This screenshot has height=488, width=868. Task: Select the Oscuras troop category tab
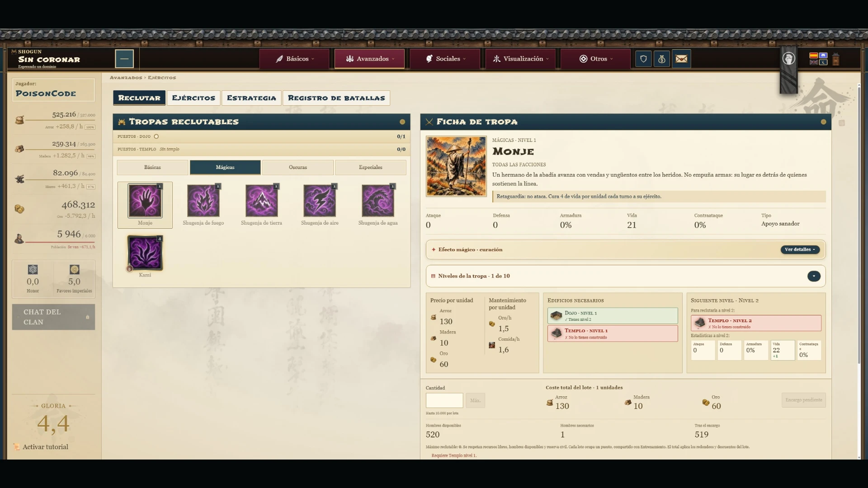pos(298,167)
